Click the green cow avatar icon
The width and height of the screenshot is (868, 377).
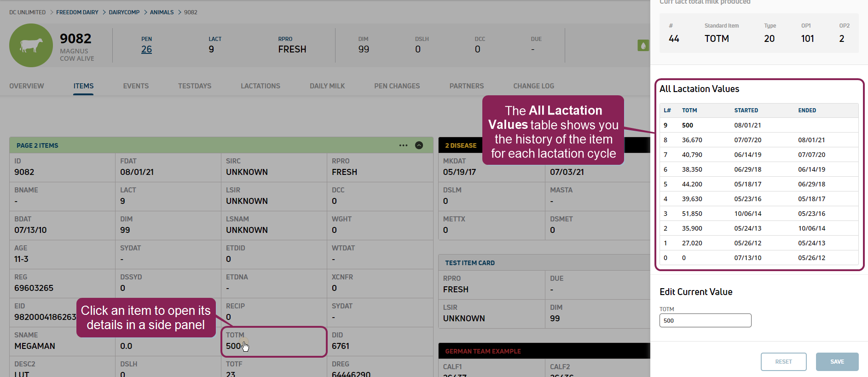[31, 46]
